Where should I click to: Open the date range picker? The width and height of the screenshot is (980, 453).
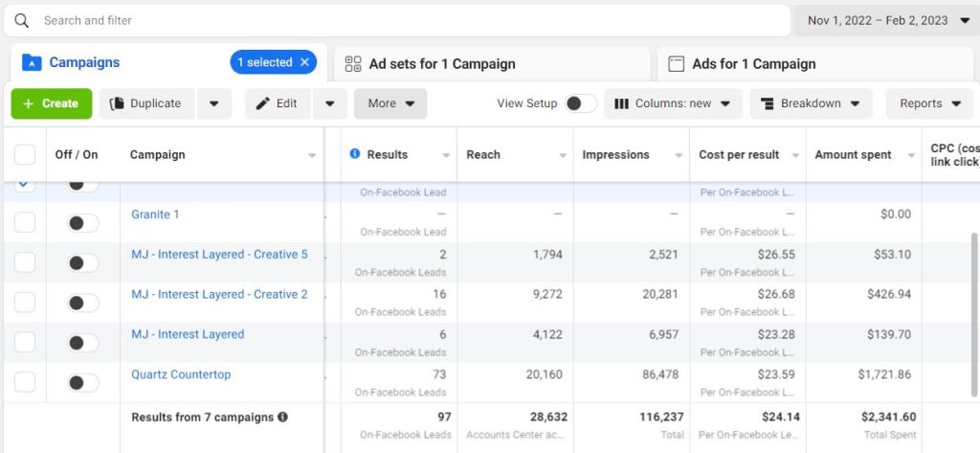pyautogui.click(x=885, y=20)
